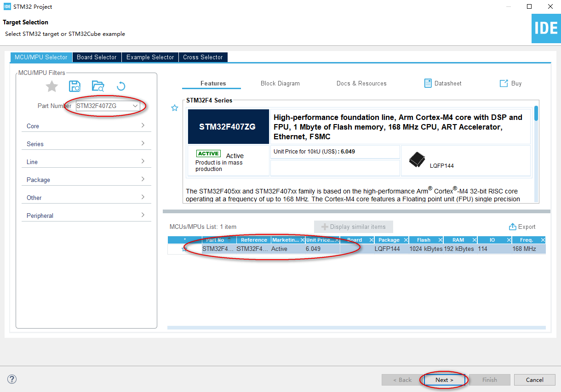Viewport: 561px width, 392px height.
Task: Open the Part Number dropdown arrow
Action: tap(135, 106)
